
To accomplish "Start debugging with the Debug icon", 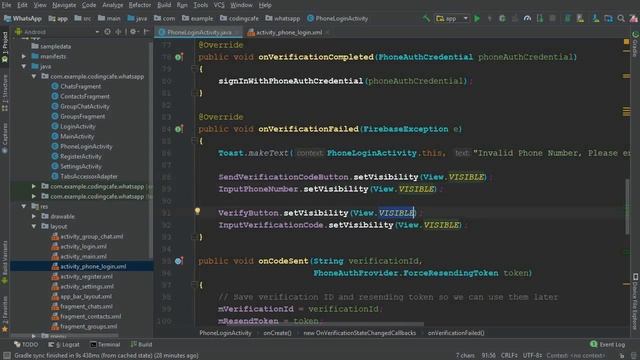I will (502, 19).
